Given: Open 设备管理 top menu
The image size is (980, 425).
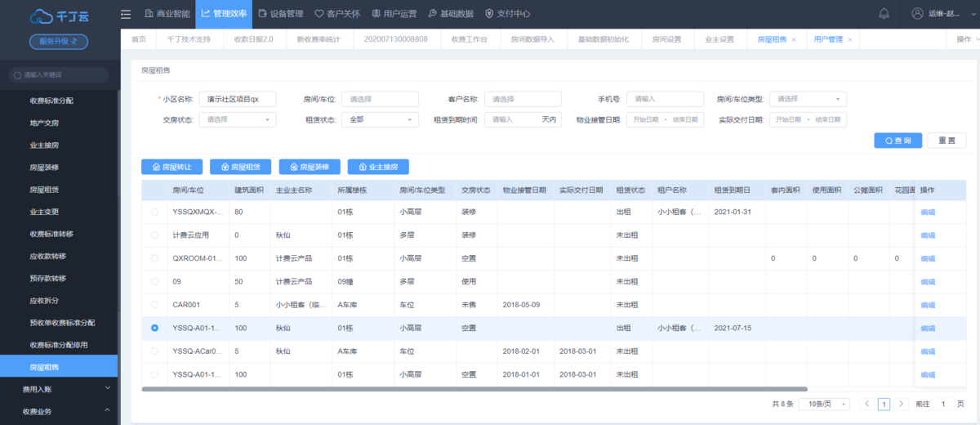Looking at the screenshot, I should point(279,14).
